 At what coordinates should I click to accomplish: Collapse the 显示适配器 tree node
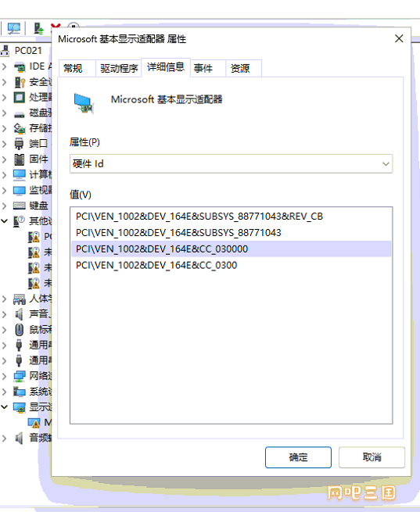point(4,406)
